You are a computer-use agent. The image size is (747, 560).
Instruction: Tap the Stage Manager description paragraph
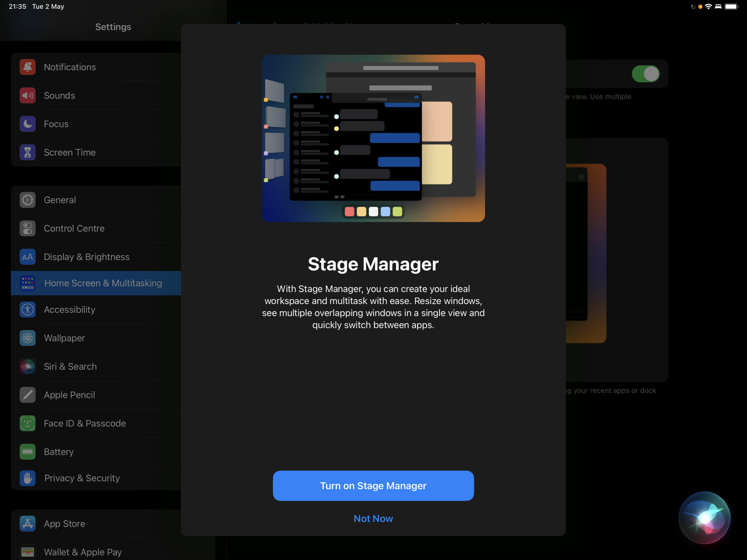coord(373,307)
